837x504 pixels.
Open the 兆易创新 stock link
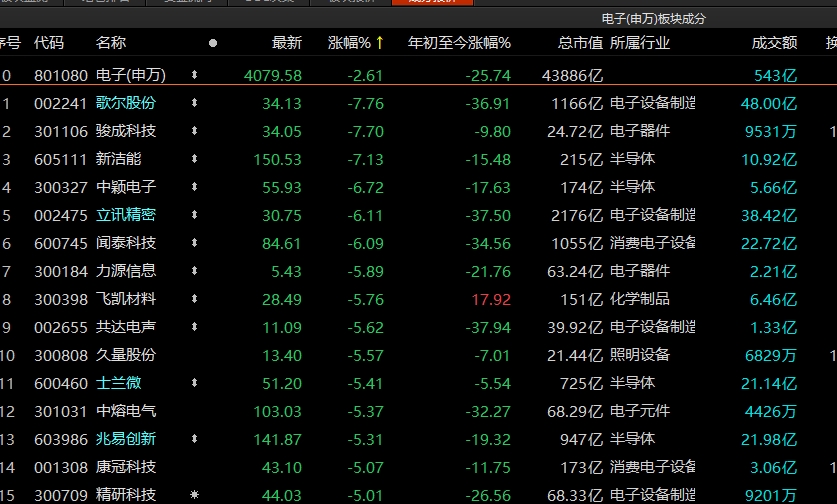[x=125, y=439]
